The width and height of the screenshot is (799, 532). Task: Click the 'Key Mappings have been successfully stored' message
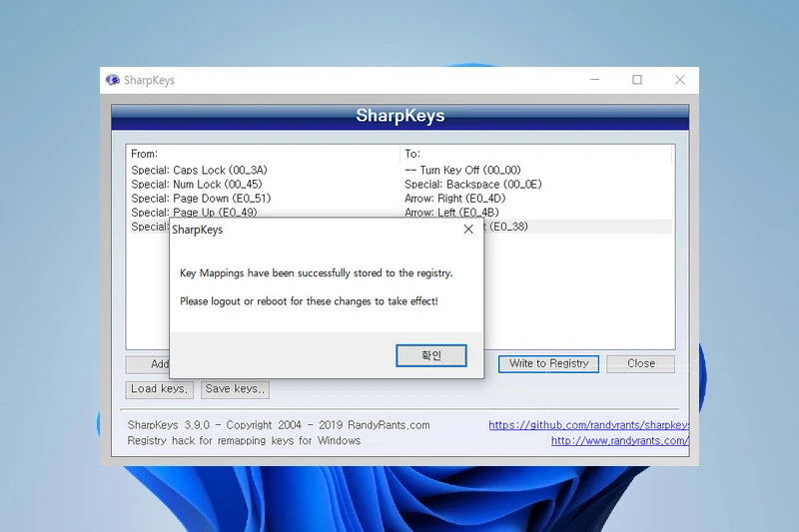[x=316, y=273]
